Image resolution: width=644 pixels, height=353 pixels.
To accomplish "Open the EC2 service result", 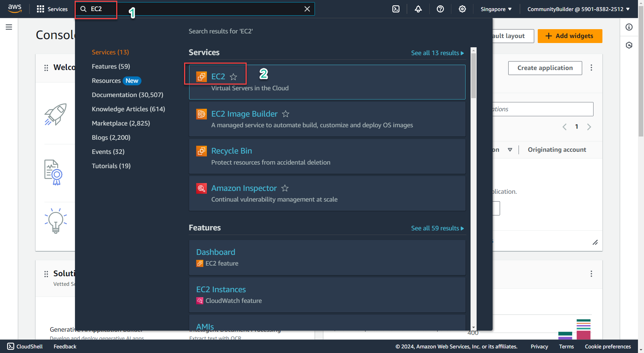I will pos(218,76).
